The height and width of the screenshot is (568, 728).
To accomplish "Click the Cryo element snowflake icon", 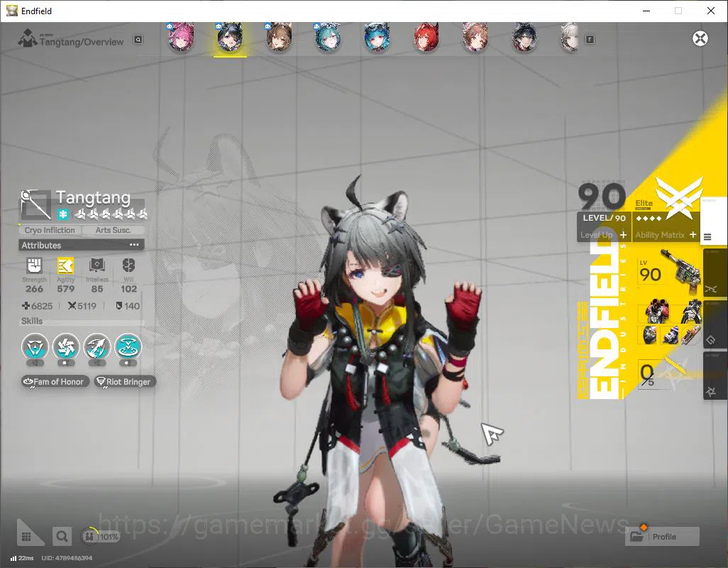I will click(63, 214).
